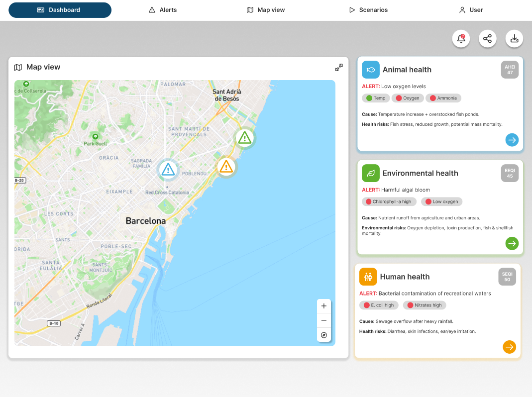Open Animal health details arrow

click(x=512, y=140)
